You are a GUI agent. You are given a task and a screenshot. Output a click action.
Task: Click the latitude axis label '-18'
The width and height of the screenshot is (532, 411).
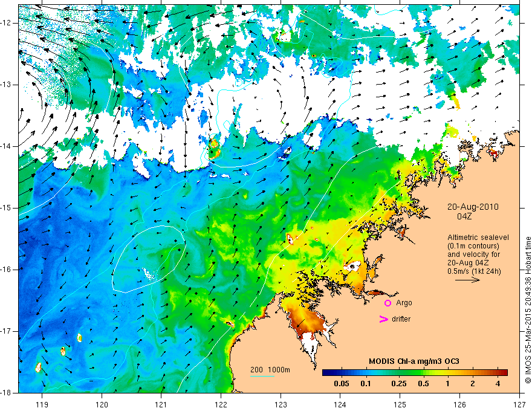(6, 393)
